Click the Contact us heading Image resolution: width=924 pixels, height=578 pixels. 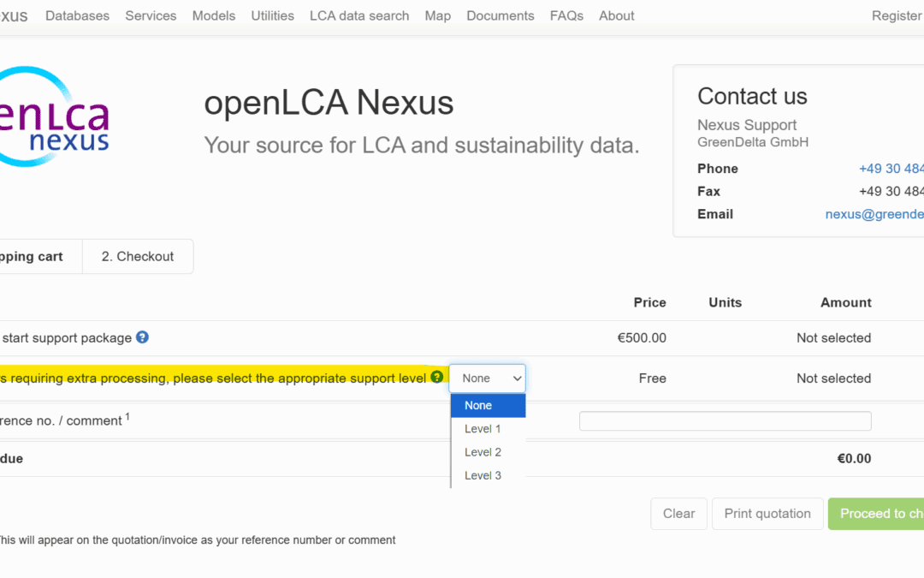pyautogui.click(x=753, y=96)
